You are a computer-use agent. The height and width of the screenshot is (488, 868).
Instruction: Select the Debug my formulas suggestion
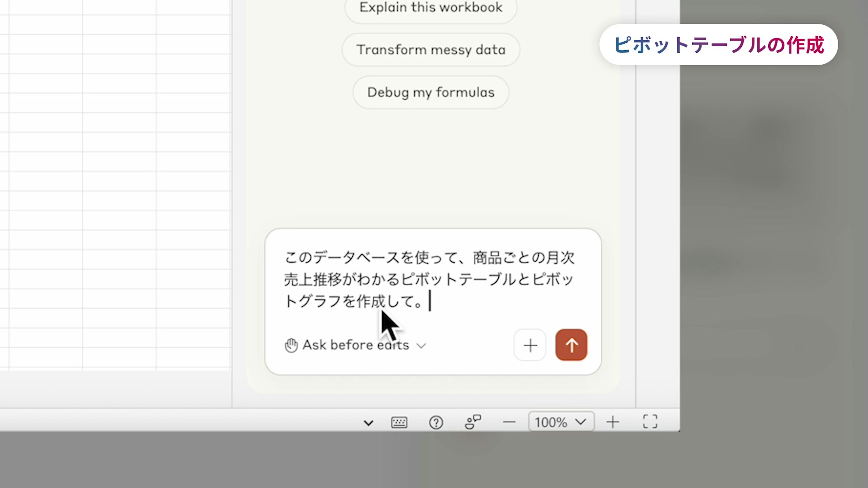[431, 92]
